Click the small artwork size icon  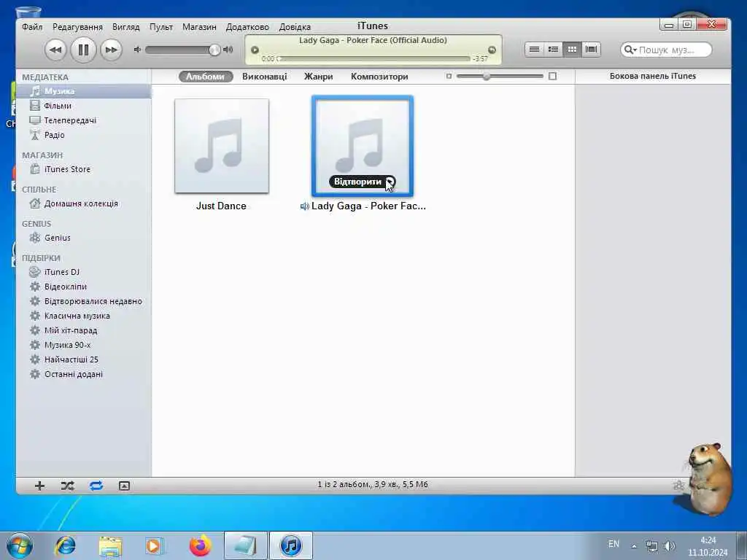449,76
